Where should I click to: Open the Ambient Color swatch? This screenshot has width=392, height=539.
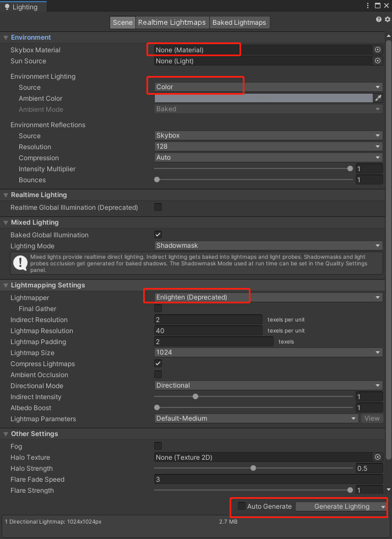[259, 97]
